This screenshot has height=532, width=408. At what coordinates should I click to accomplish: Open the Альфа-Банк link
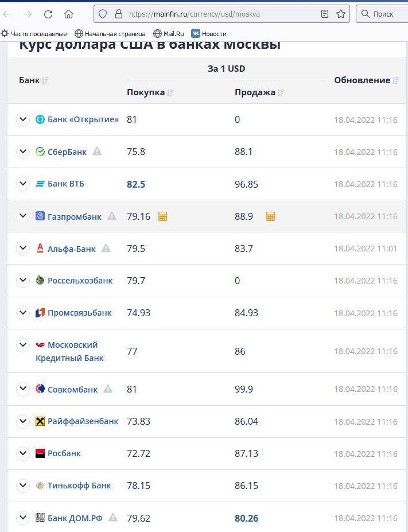coord(72,248)
